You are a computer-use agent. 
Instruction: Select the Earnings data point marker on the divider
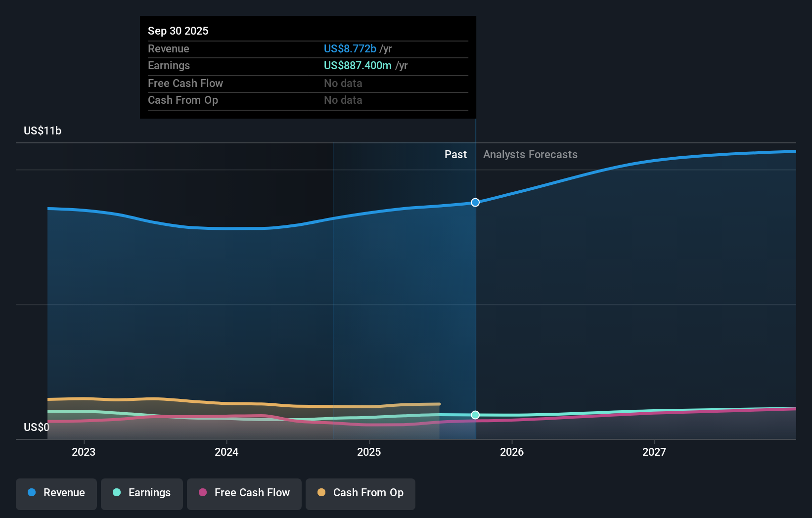click(475, 415)
